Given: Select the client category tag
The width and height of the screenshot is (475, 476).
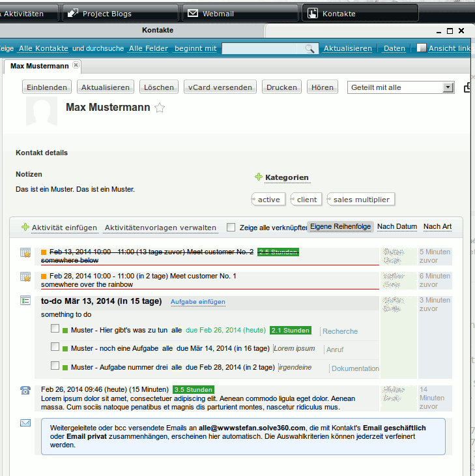Looking at the screenshot, I should (306, 200).
